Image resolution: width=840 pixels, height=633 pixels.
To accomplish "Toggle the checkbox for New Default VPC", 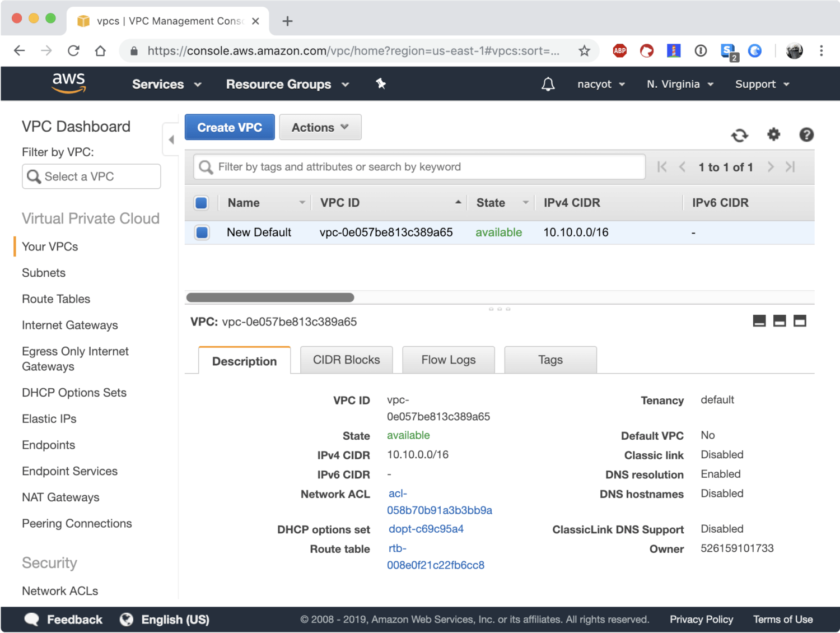I will coord(202,232).
